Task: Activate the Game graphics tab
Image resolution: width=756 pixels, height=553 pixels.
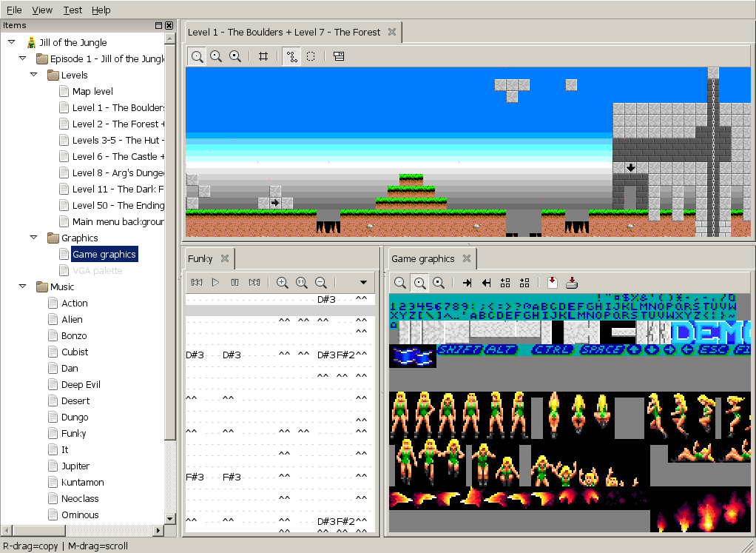Action: tap(423, 258)
